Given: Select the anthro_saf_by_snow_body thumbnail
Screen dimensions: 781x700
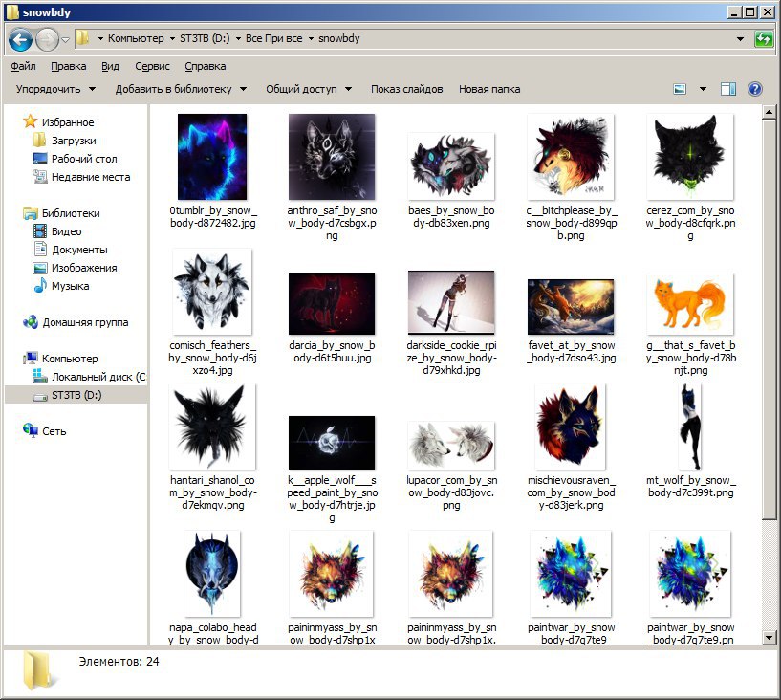Looking at the screenshot, I should [332, 157].
